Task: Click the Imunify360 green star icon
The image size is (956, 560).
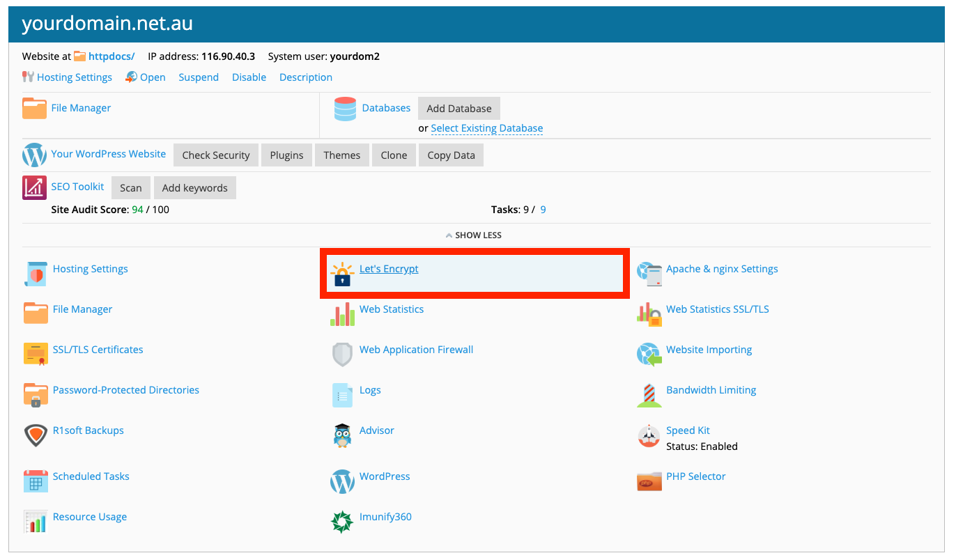Action: pos(342,522)
